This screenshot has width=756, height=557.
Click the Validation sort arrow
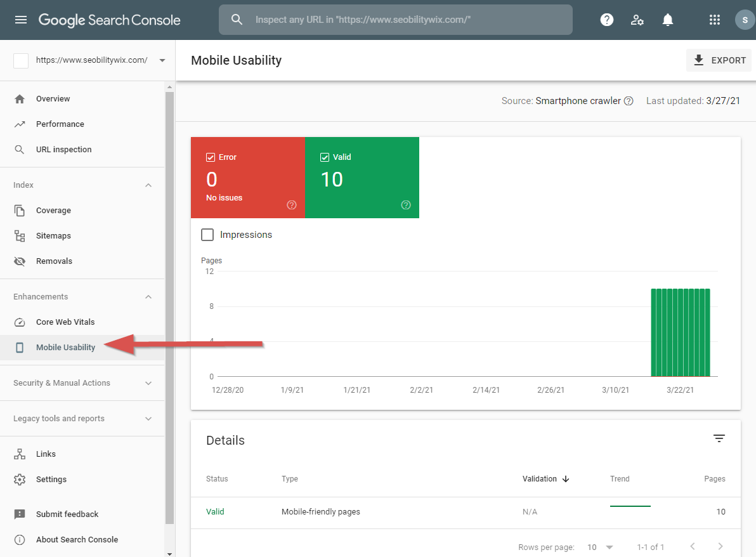pyautogui.click(x=566, y=479)
